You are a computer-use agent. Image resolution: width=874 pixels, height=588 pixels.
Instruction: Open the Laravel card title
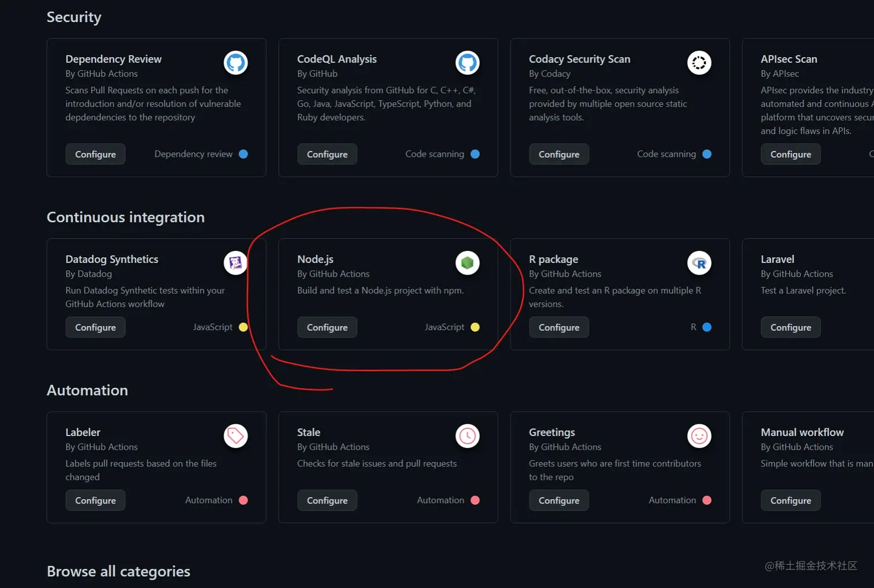tap(777, 259)
